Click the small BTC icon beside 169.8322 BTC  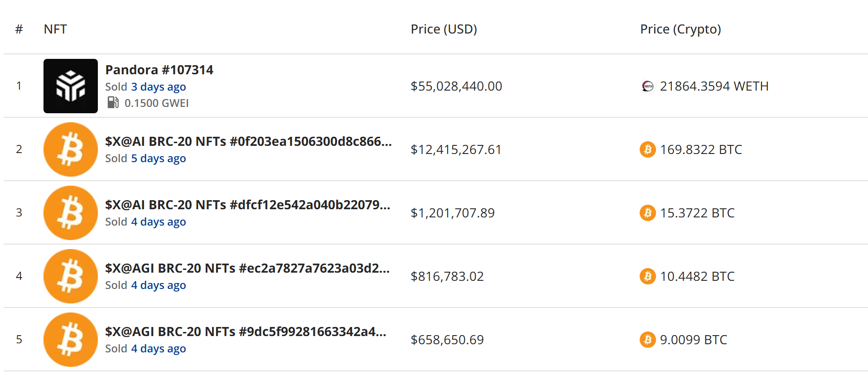click(648, 149)
